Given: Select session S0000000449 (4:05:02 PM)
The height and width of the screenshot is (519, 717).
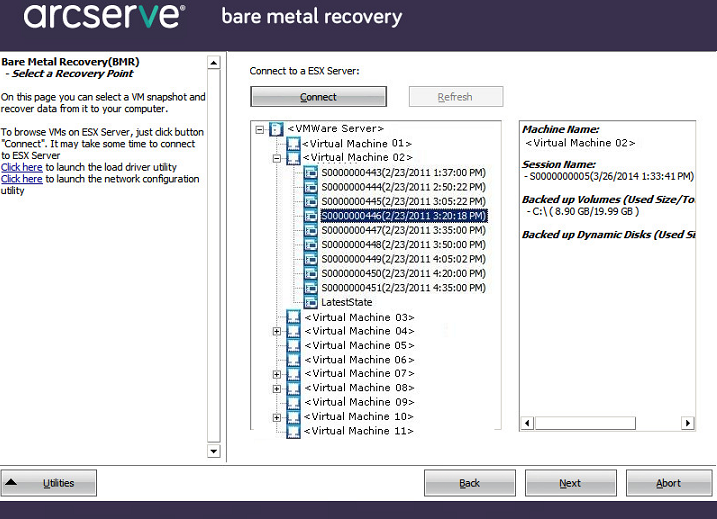Looking at the screenshot, I should (x=403, y=259).
